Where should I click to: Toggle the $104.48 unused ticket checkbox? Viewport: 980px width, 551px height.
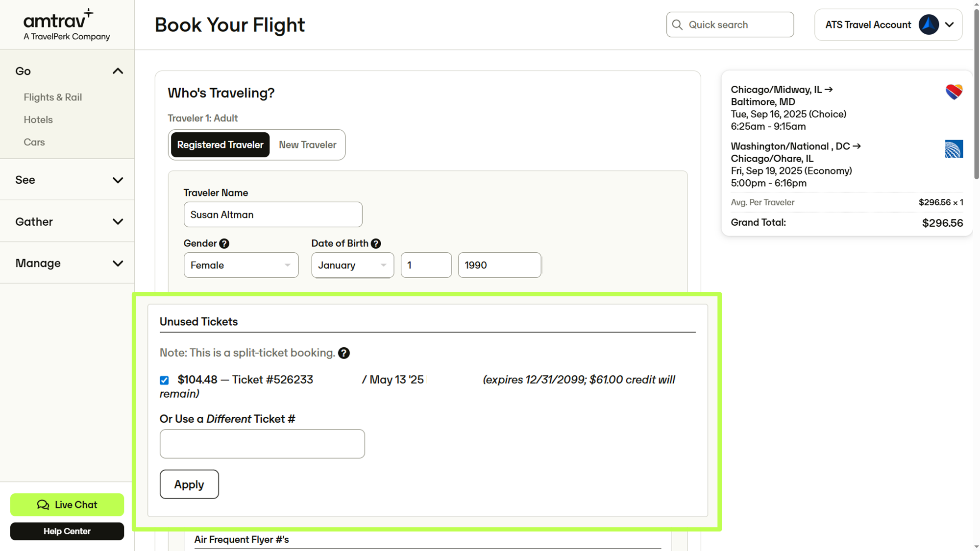click(164, 380)
